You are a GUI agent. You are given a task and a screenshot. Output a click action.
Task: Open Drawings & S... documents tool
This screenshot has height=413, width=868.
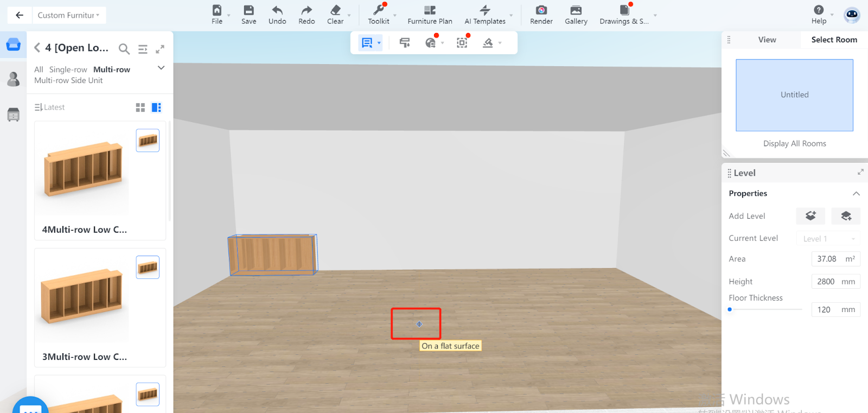click(x=624, y=15)
